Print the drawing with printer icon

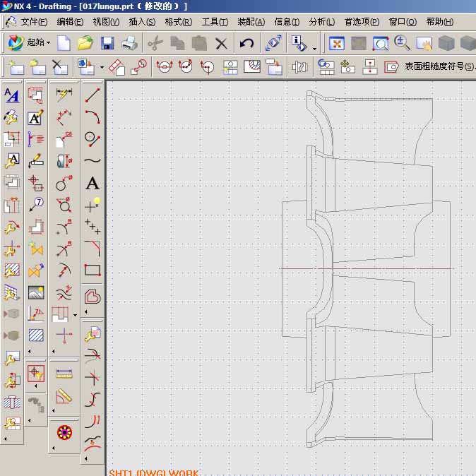point(130,43)
